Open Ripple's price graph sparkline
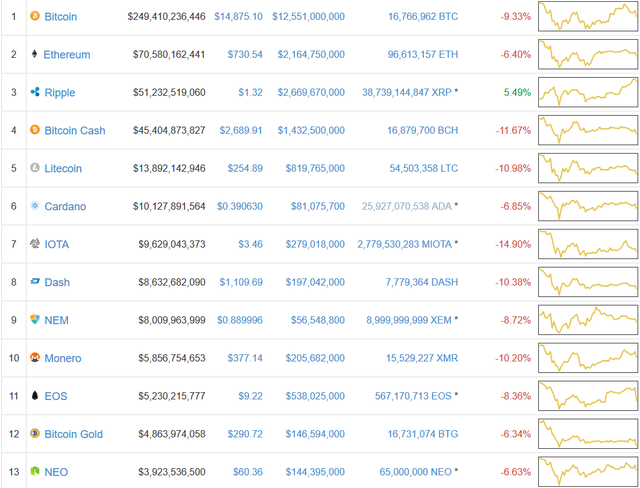 (x=588, y=92)
